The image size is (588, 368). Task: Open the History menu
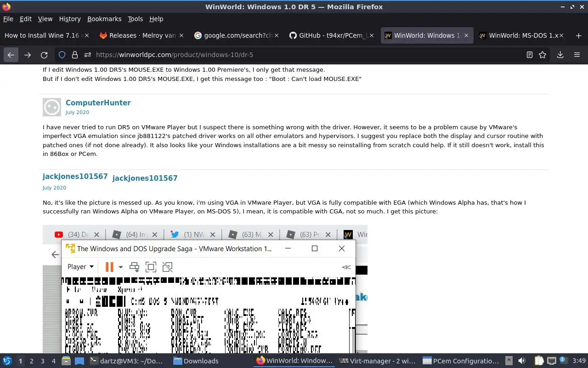pyautogui.click(x=70, y=19)
